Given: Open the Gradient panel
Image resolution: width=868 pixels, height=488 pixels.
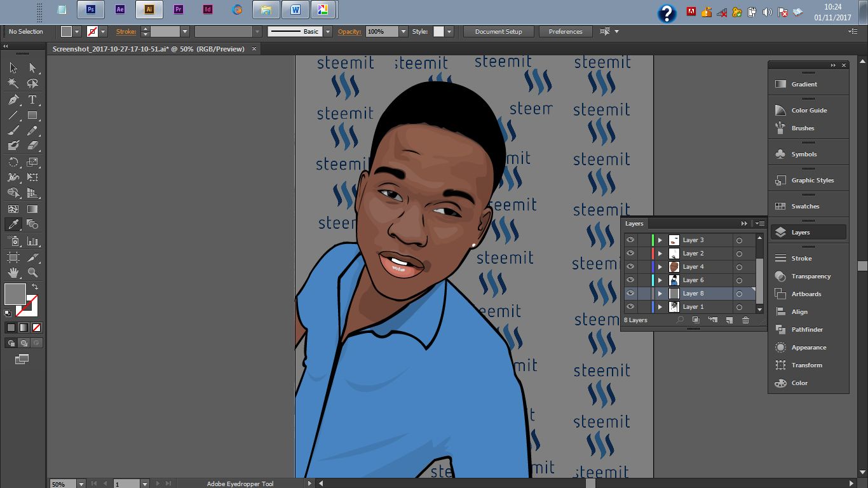Looking at the screenshot, I should click(809, 85).
